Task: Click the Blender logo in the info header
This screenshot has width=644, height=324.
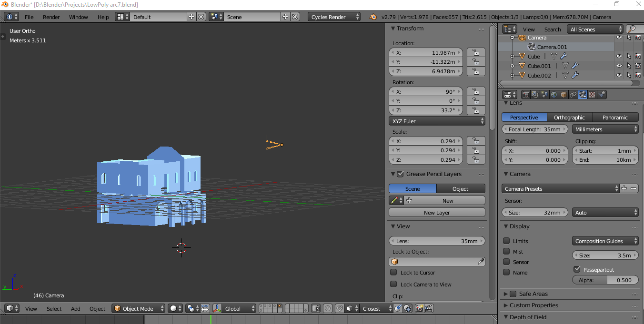Action: point(373,17)
